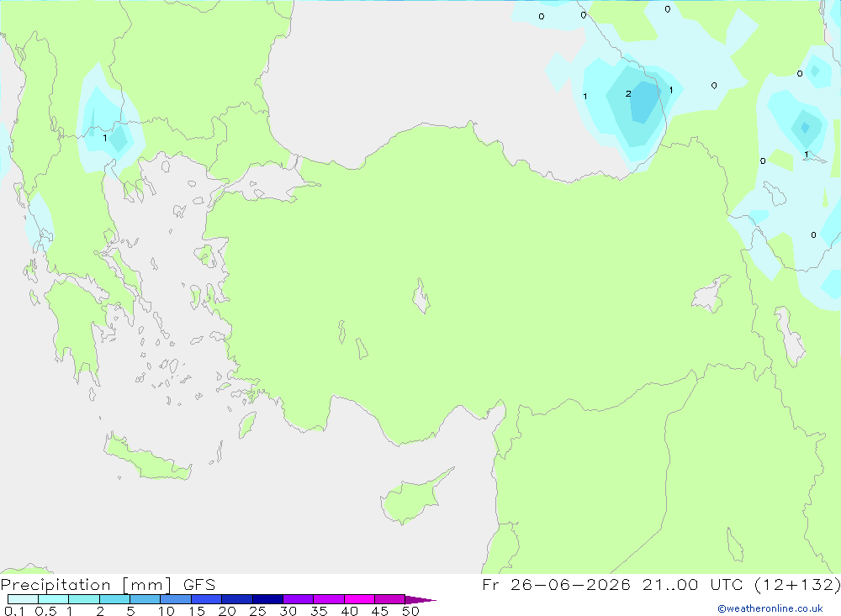Click the legend label "30"

pos(288,611)
